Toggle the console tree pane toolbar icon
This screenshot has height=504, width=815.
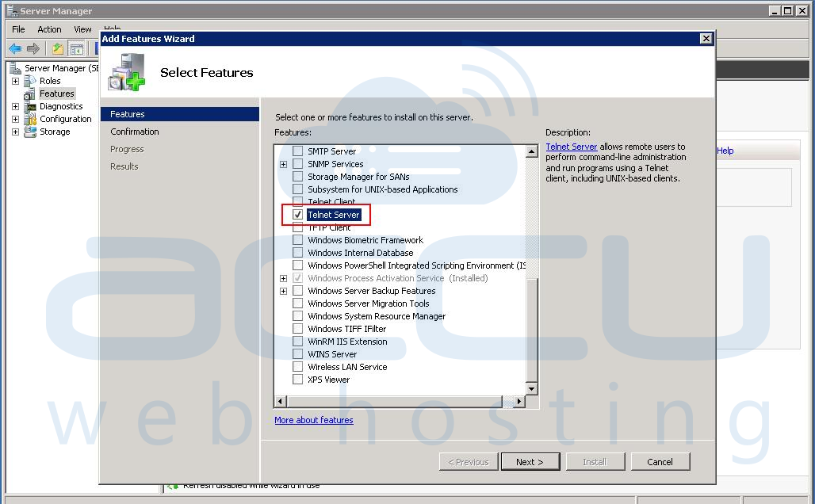[x=76, y=49]
